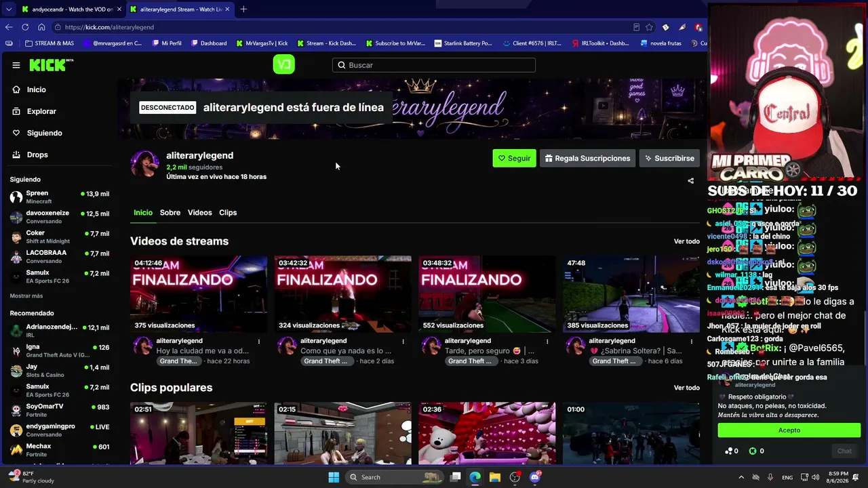
Task: Open endygamingpro channel in Recomendado
Action: 60,430
